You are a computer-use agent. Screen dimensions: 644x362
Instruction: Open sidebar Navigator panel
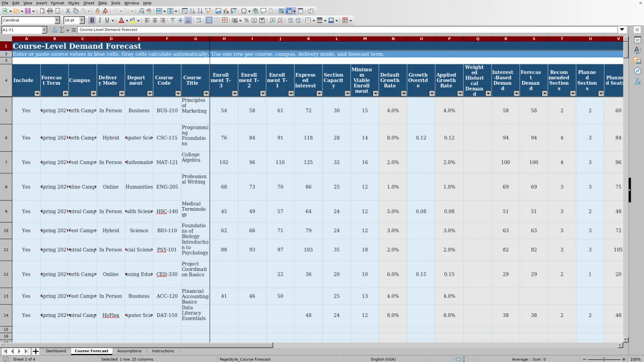638,71
